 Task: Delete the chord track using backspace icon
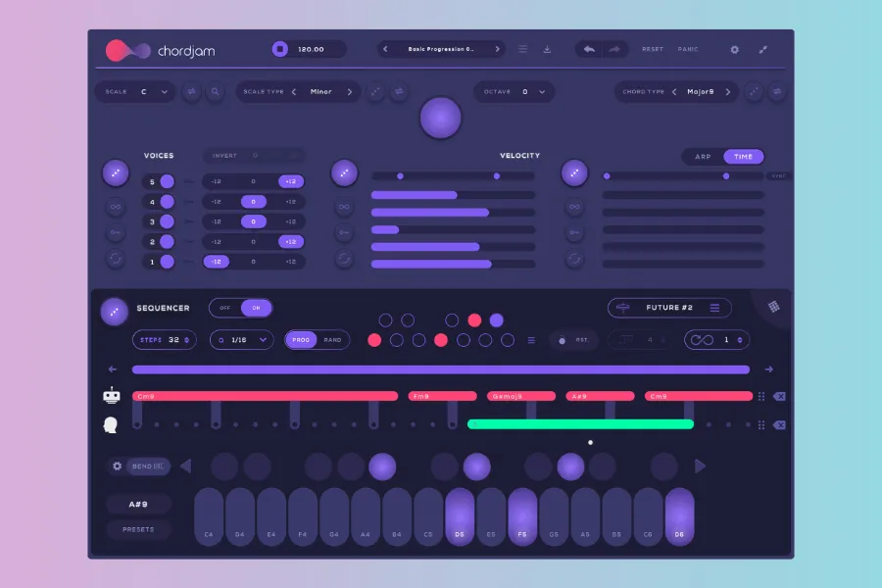tap(779, 397)
